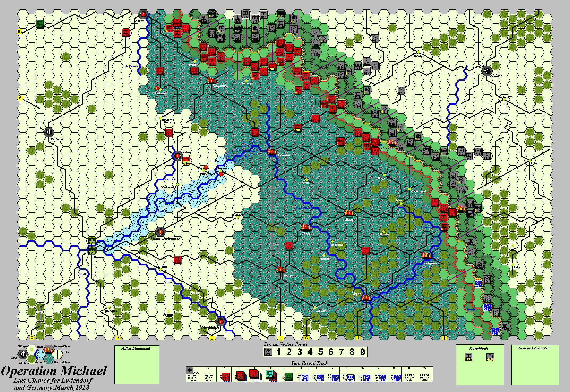Pick the 3-3-6 unit in the Sturmblock box
Viewport: 570px width, 392px height.
[490, 357]
